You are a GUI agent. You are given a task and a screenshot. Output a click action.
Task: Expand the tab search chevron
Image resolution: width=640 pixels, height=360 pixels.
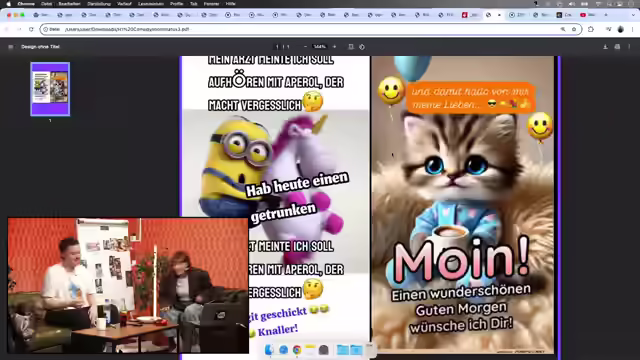click(x=633, y=15)
